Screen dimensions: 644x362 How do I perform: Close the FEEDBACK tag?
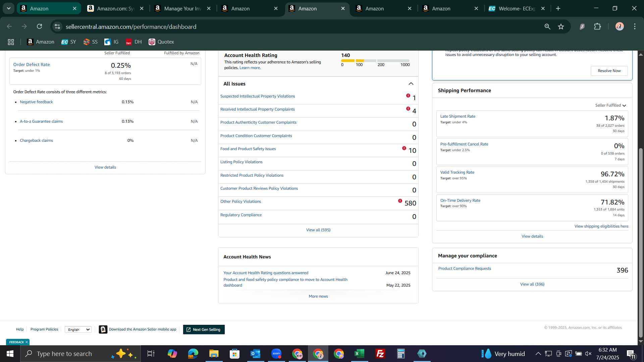pyautogui.click(x=26, y=342)
